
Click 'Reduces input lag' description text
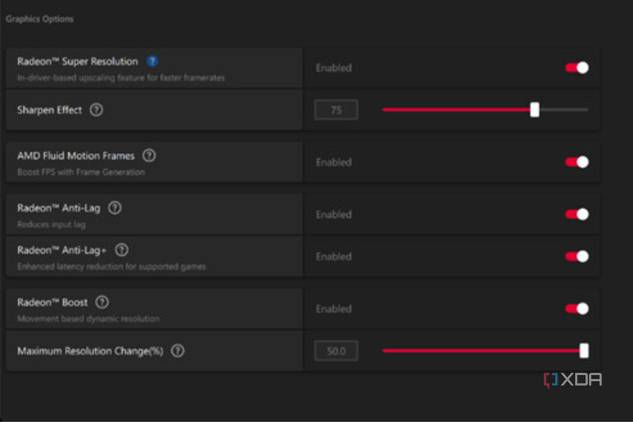point(51,225)
